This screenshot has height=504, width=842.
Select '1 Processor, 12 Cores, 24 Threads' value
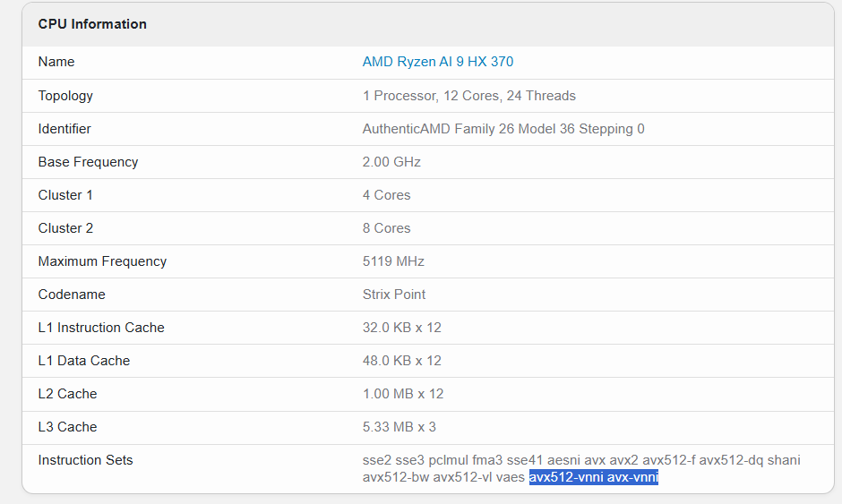(x=468, y=96)
